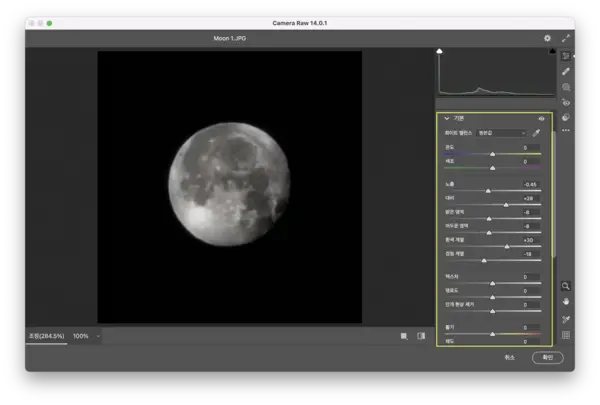Open the Red Eye removal tool
This screenshot has height=405, width=600.
[566, 102]
